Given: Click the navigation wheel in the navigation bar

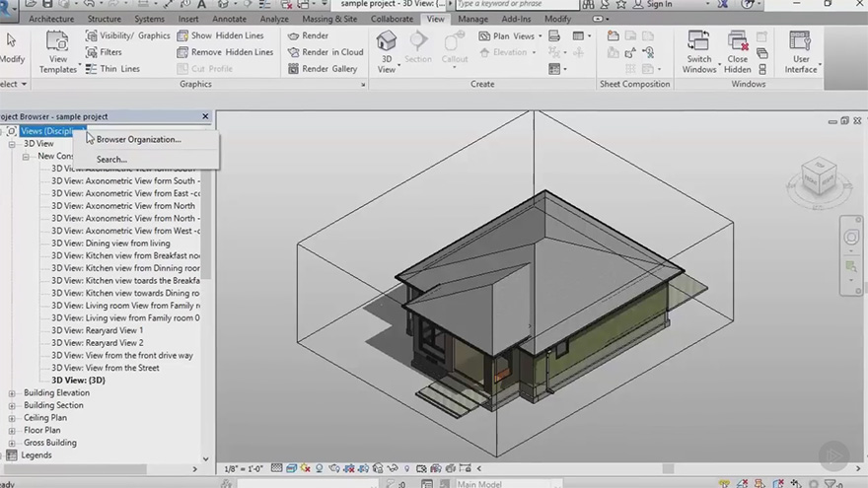Looking at the screenshot, I should pyautogui.click(x=851, y=238).
